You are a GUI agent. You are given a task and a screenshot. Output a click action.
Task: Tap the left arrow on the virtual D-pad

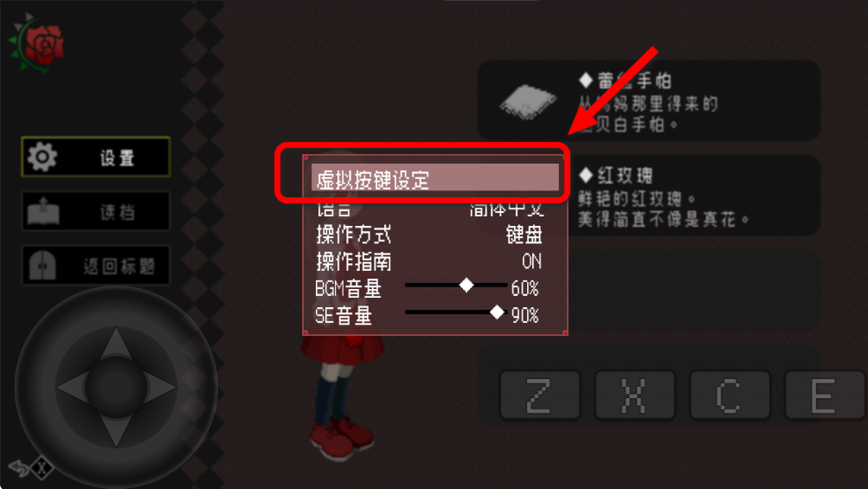pyautogui.click(x=72, y=387)
